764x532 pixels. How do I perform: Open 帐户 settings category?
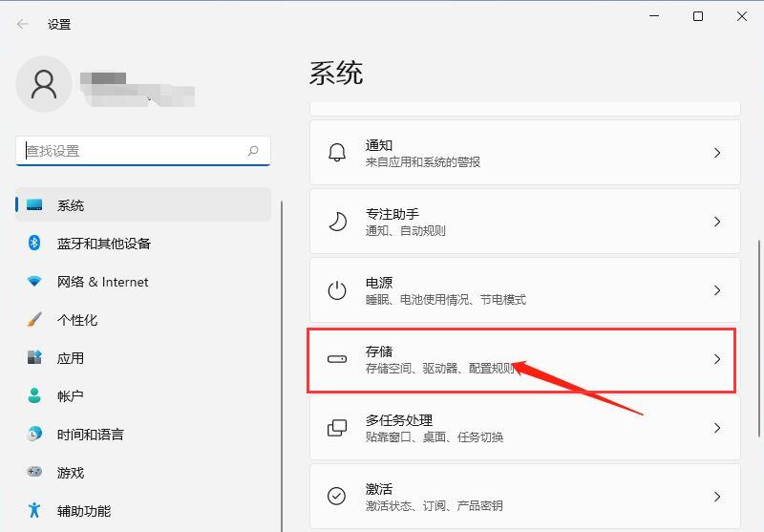click(70, 395)
